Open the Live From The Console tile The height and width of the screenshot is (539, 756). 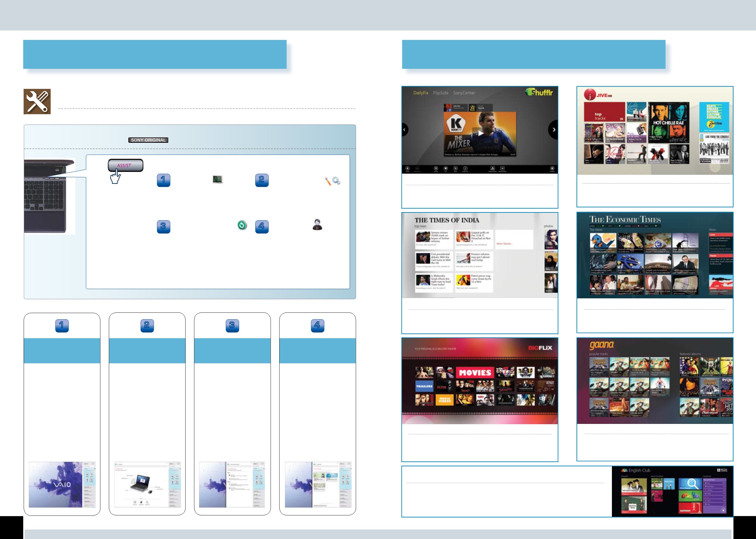pyautogui.click(x=714, y=149)
